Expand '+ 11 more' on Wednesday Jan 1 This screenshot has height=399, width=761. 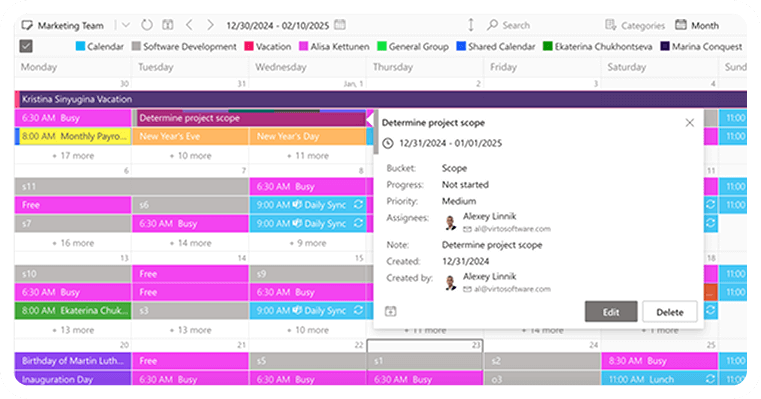point(308,156)
